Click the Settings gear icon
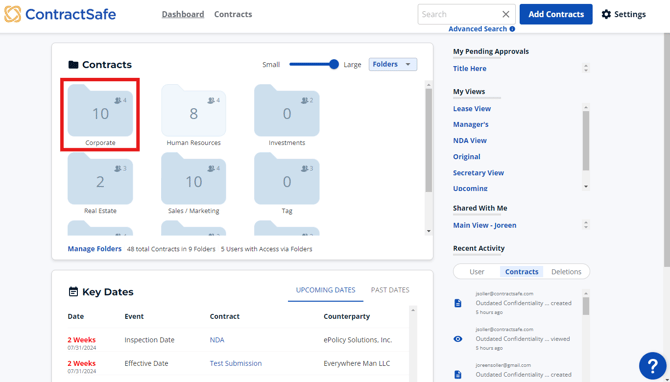 click(606, 14)
